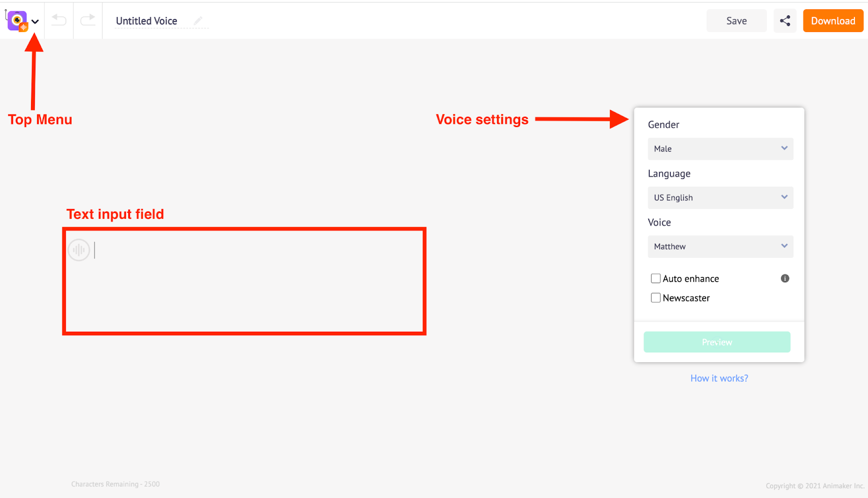This screenshot has height=498, width=868.
Task: Click the waveform icon in text field
Action: click(79, 250)
